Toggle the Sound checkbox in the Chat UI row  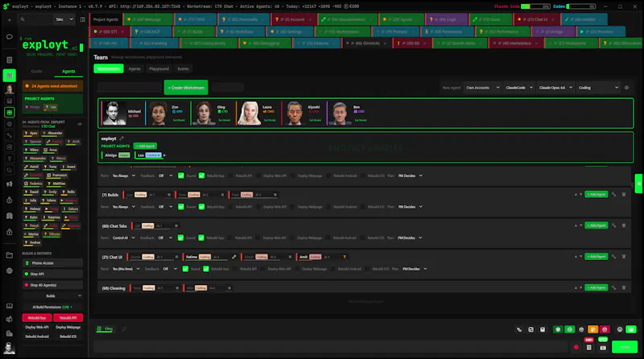point(185,269)
